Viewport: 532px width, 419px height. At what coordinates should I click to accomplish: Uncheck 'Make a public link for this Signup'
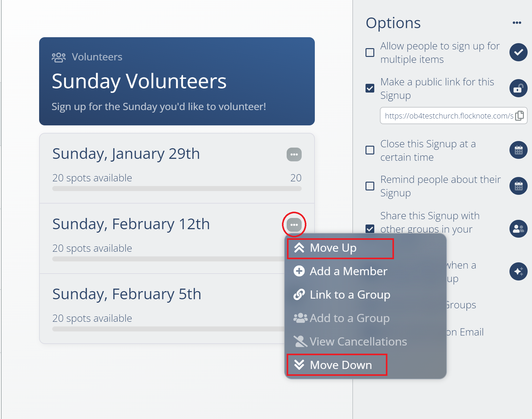(370, 88)
